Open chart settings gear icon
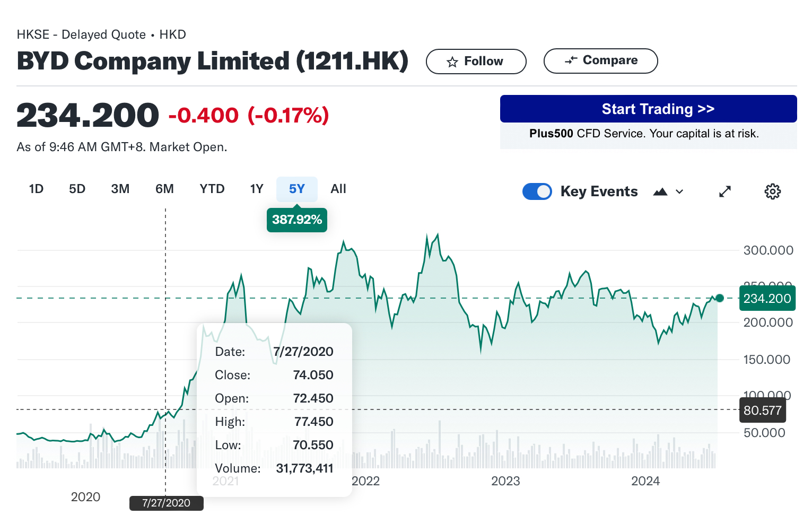The height and width of the screenshot is (515, 812). click(772, 191)
